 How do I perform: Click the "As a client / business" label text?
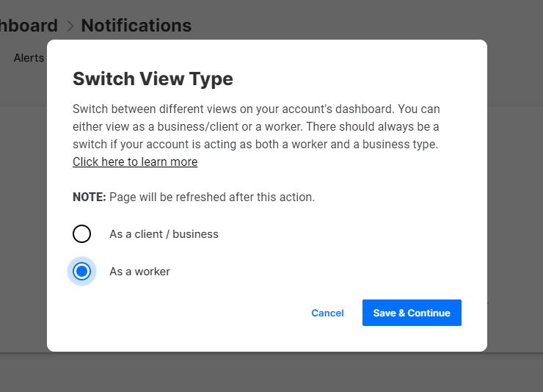164,234
